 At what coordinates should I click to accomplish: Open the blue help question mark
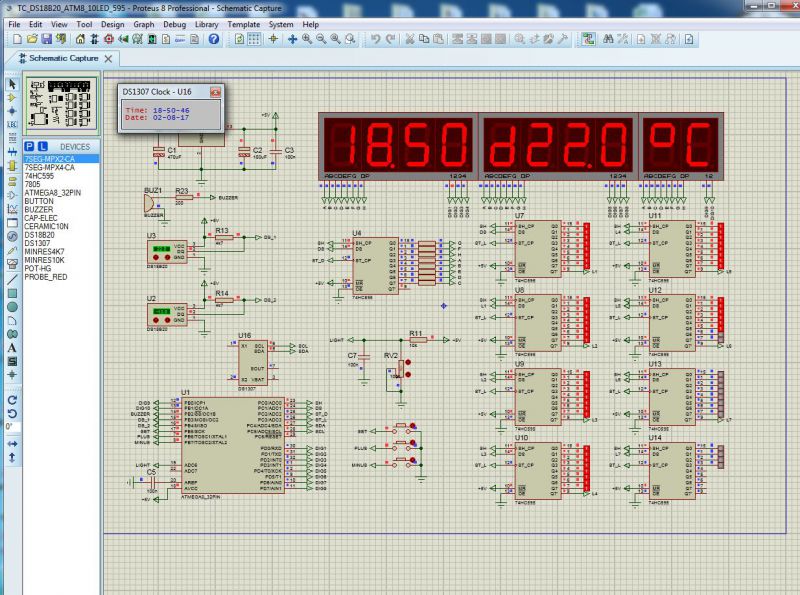click(214, 39)
